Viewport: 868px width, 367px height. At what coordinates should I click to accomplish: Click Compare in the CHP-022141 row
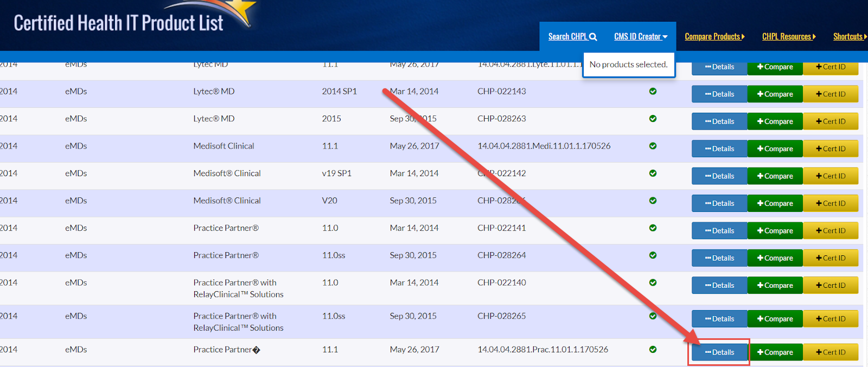click(775, 230)
